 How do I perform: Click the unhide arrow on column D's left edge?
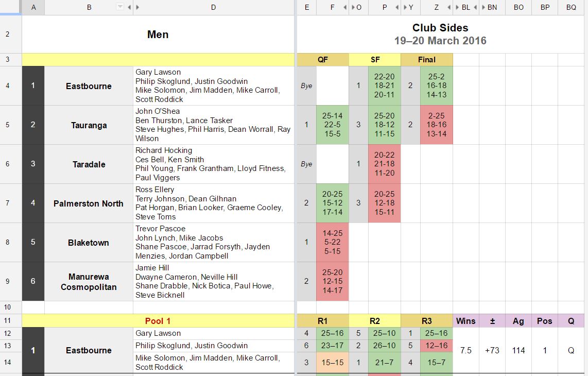click(x=137, y=7)
